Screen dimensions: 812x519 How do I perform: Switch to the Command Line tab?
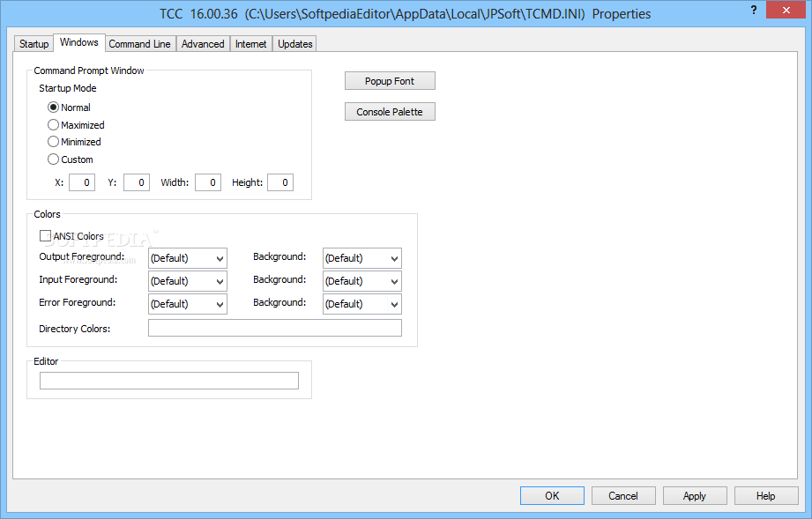point(139,44)
